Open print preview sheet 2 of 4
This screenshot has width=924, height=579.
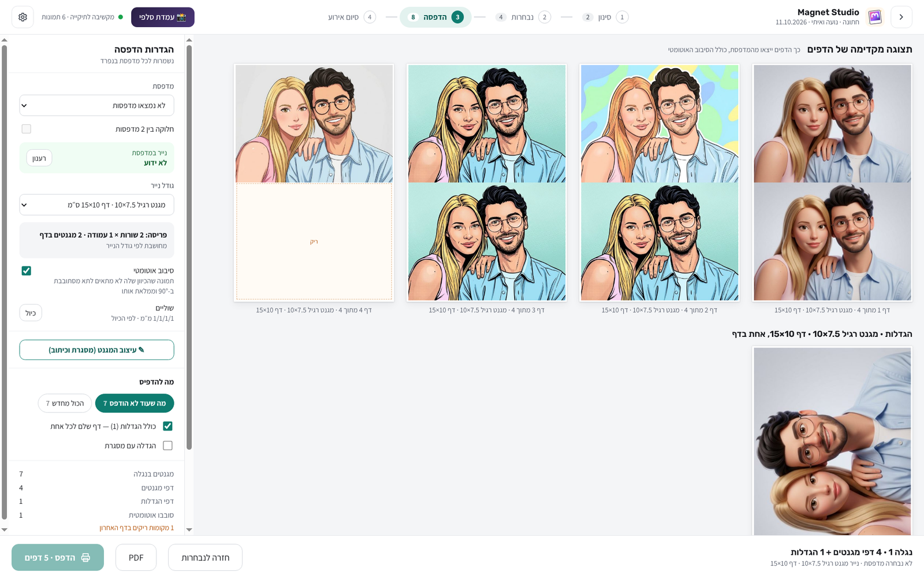[660, 183]
